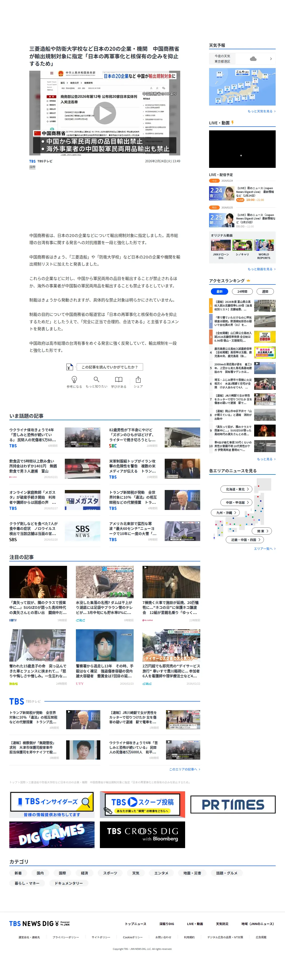The image size is (285, 980).
Task: Select the 週間 ranking tab
Action: pos(265,291)
